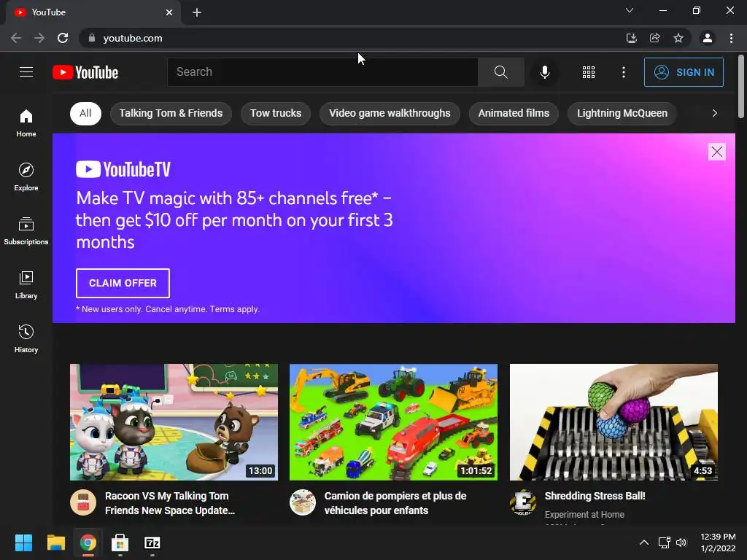Start voice search with microphone
This screenshot has height=560, width=747.
544,72
